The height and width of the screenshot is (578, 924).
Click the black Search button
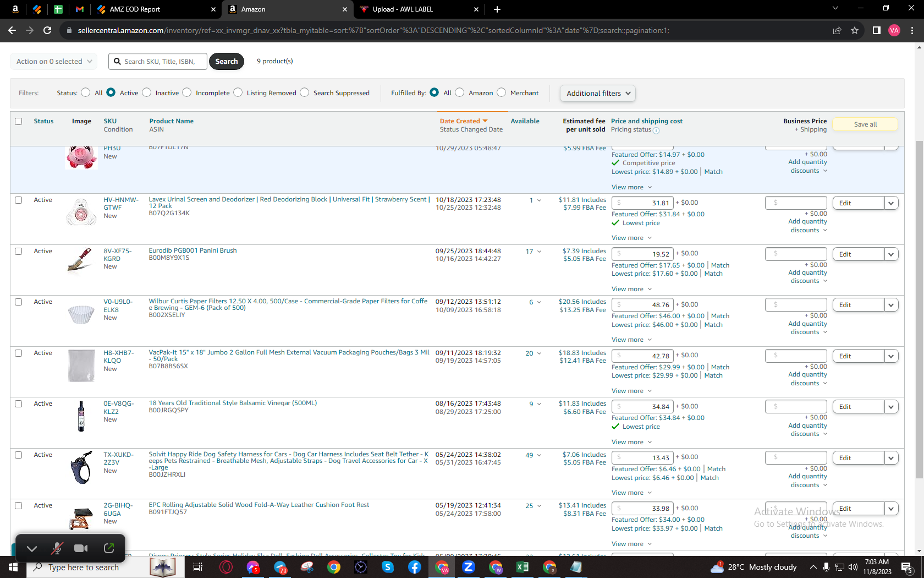coord(227,61)
